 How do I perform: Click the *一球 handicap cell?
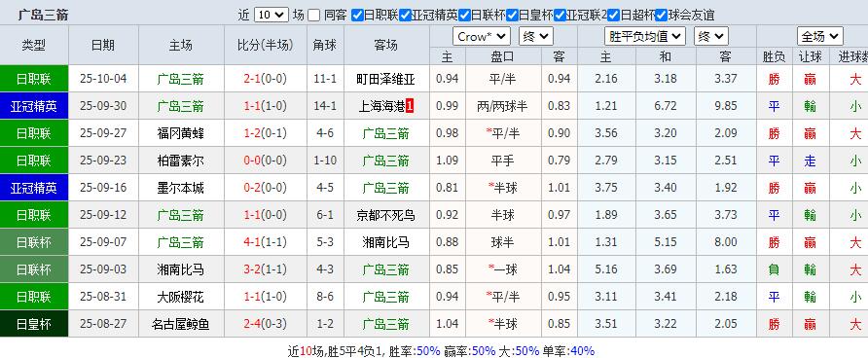(503, 270)
